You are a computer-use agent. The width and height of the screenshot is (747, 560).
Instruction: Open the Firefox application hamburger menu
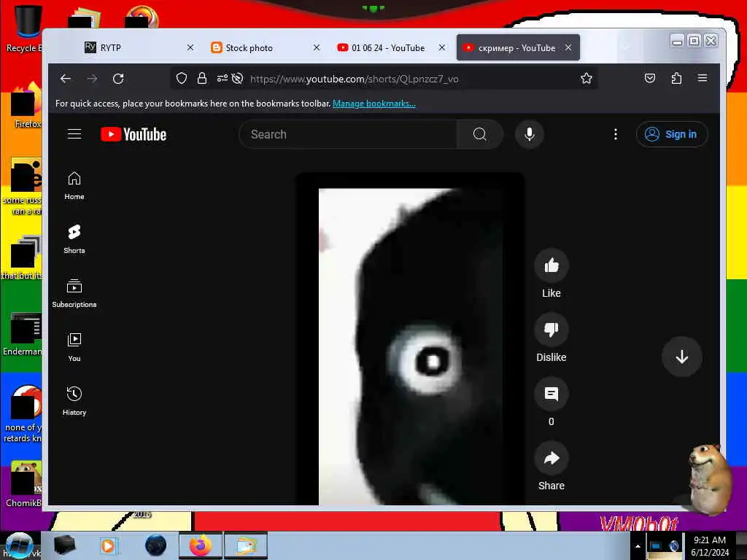[703, 78]
